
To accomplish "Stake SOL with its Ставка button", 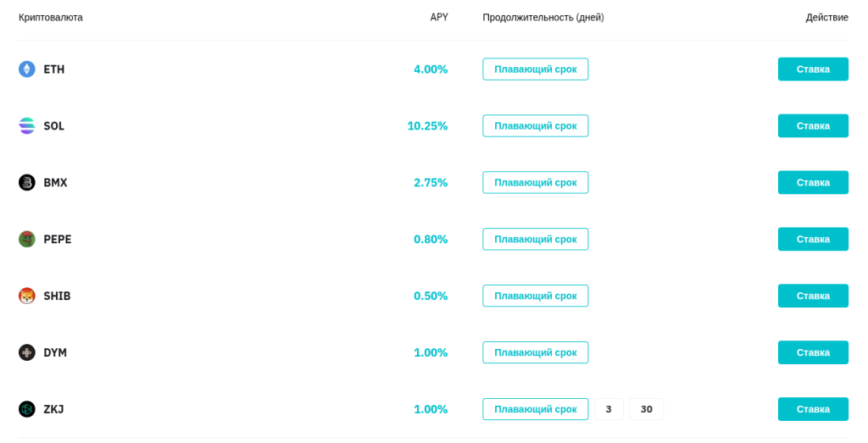I will coord(812,126).
